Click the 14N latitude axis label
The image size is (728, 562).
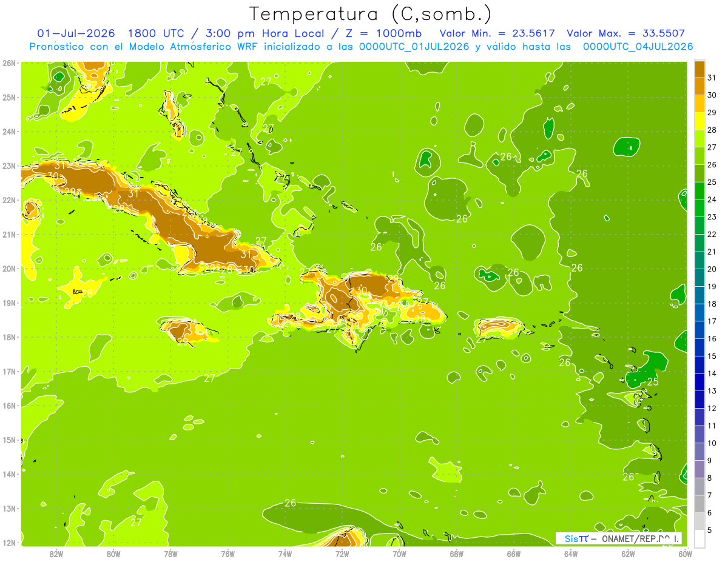coord(8,474)
